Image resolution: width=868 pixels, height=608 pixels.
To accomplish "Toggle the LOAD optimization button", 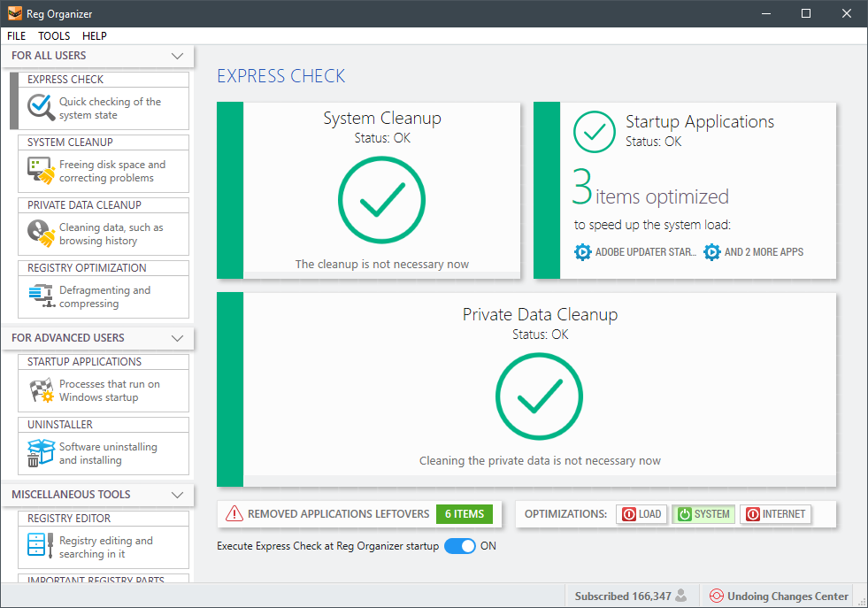I will pos(641,514).
